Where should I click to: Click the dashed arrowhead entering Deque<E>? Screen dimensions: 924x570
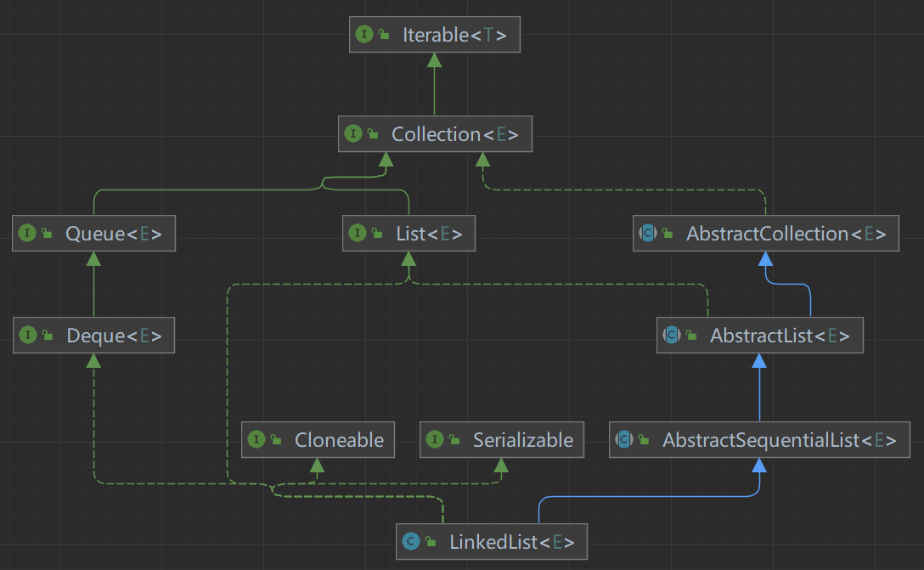pyautogui.click(x=93, y=360)
